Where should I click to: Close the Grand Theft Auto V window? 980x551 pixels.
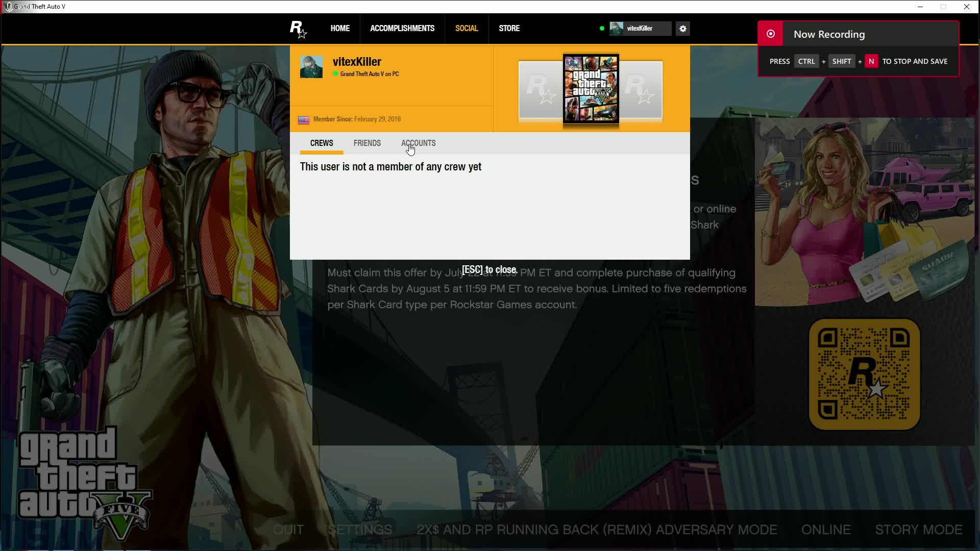(967, 7)
